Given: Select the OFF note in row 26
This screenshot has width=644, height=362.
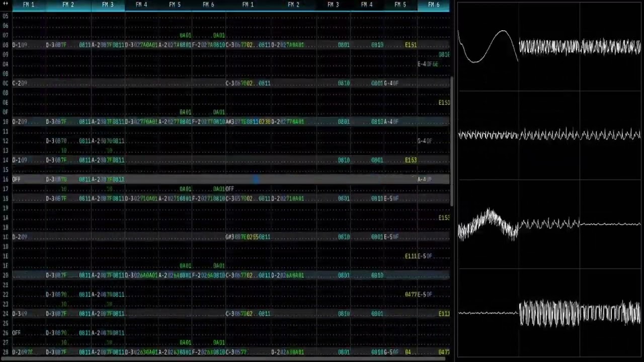Looking at the screenshot, I should coord(16,333).
